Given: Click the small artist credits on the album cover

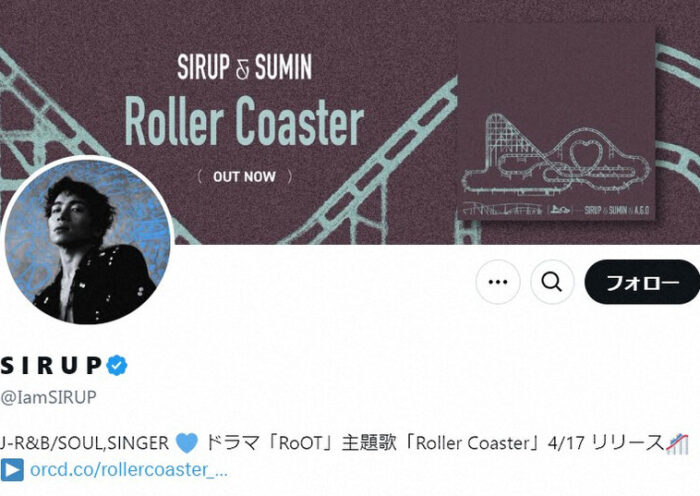Looking at the screenshot, I should pos(616,210).
